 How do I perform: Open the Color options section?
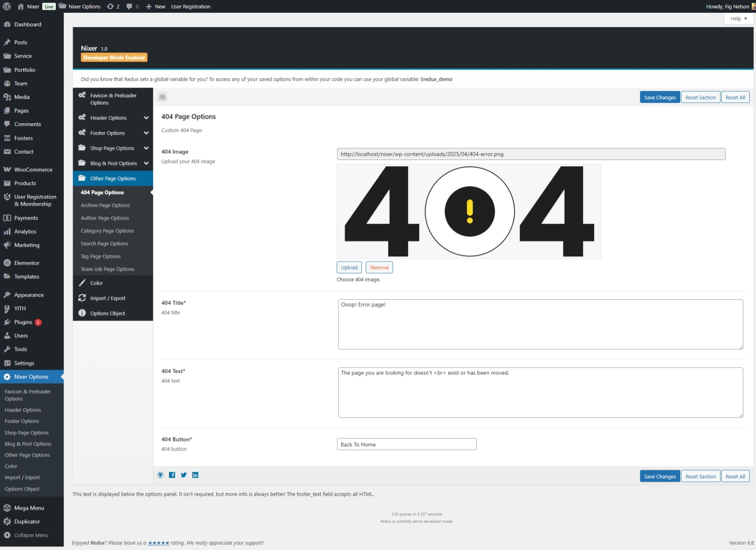[96, 283]
